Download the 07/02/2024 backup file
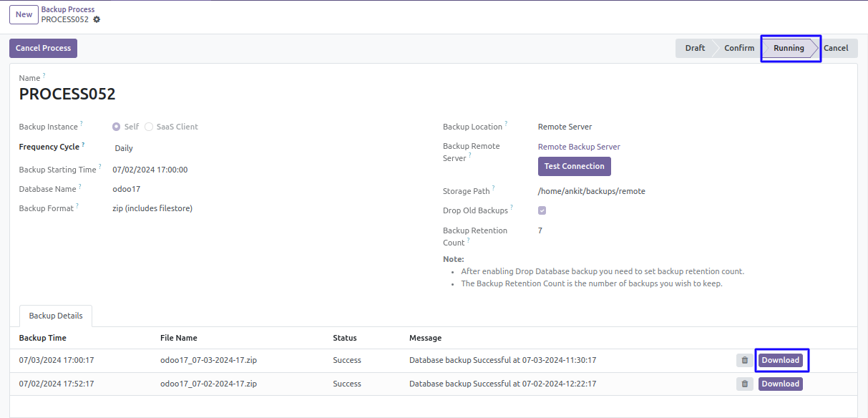Screen dimensions: 868x418 (780, 384)
